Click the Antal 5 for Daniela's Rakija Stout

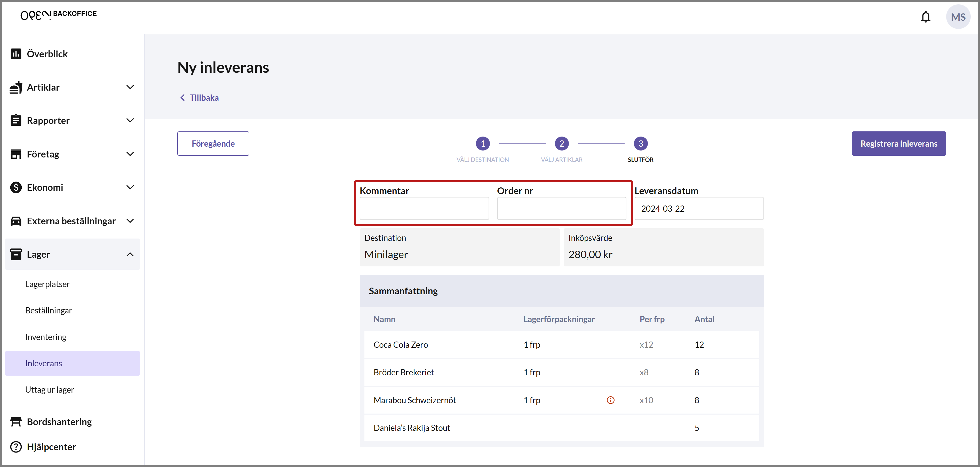[697, 428]
